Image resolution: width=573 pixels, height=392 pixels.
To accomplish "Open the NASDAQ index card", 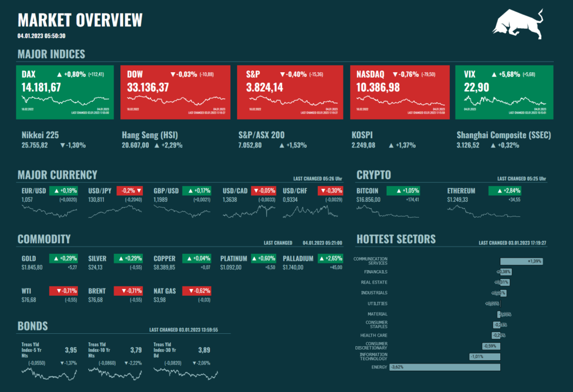I will [400, 92].
